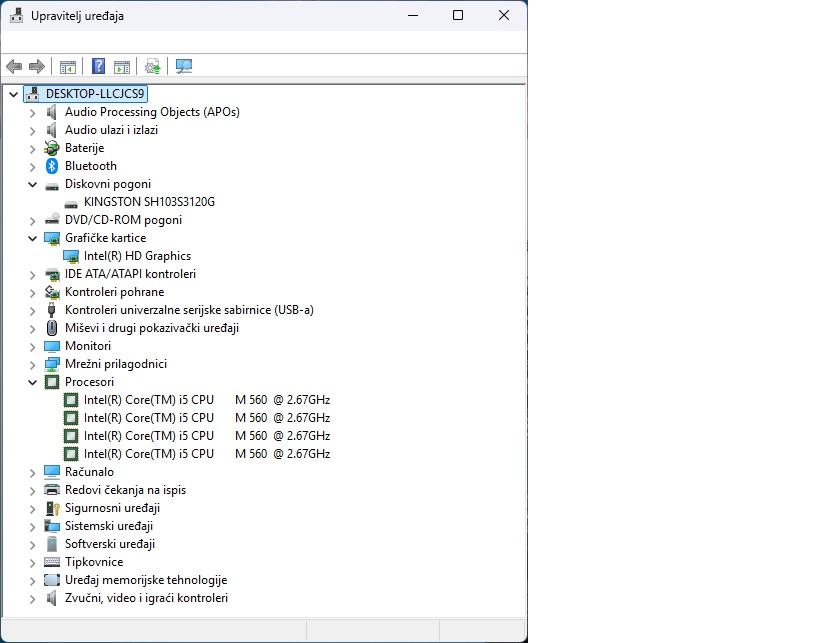The image size is (819, 643).
Task: Select 'Softverski uređaji' label
Action: (110, 544)
